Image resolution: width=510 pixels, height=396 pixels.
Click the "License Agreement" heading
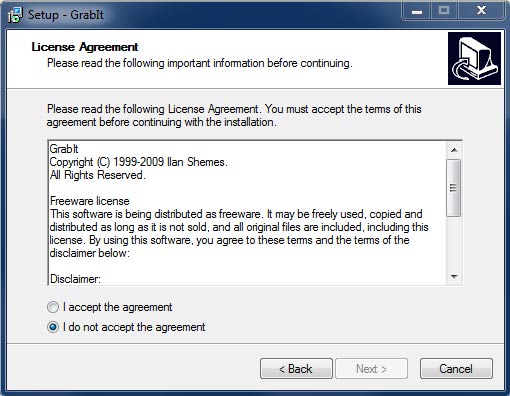point(85,47)
